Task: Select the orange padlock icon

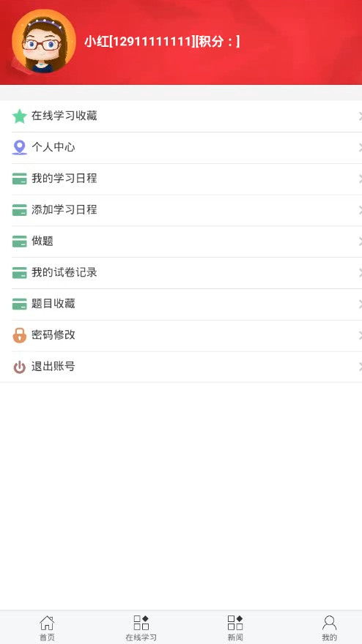Action: pyautogui.click(x=19, y=335)
